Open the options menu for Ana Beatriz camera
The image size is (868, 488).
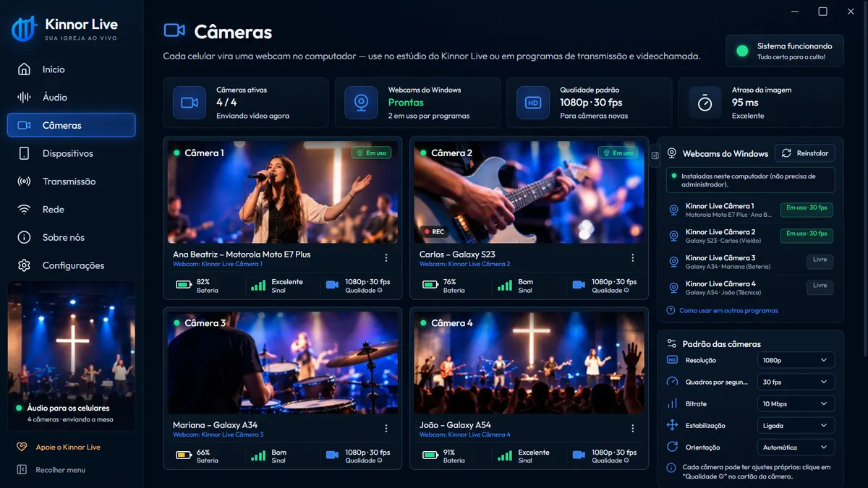coord(386,258)
